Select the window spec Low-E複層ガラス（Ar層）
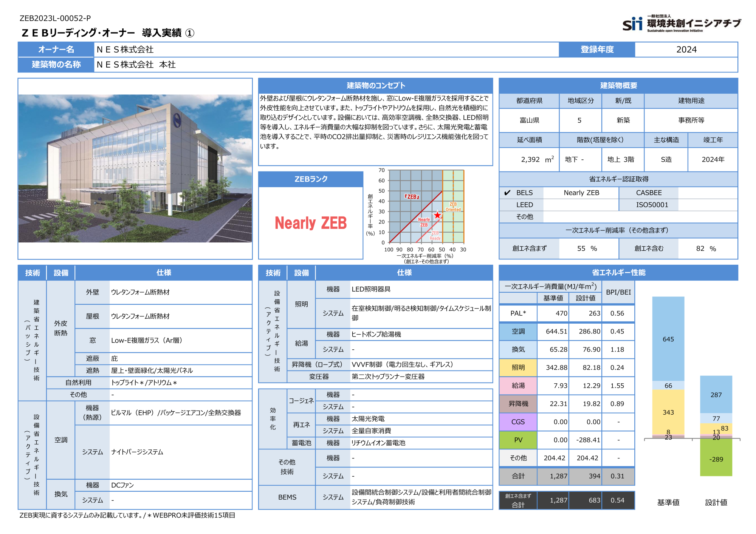The image size is (756, 534). point(147,341)
